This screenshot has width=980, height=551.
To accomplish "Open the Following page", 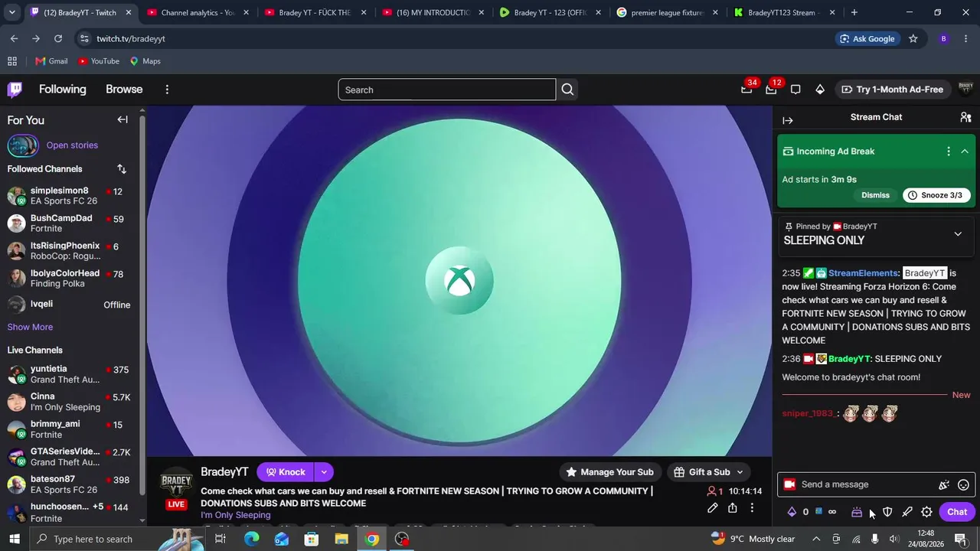I will [x=63, y=90].
